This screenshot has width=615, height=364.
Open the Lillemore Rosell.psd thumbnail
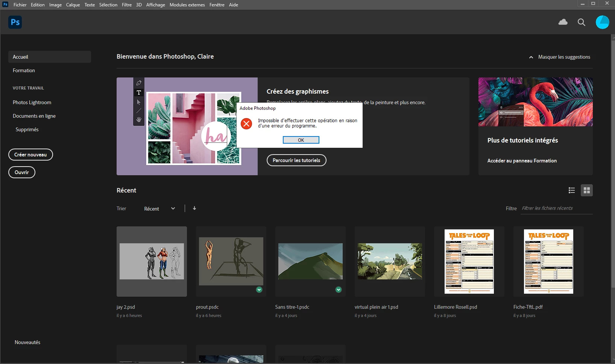click(x=469, y=261)
